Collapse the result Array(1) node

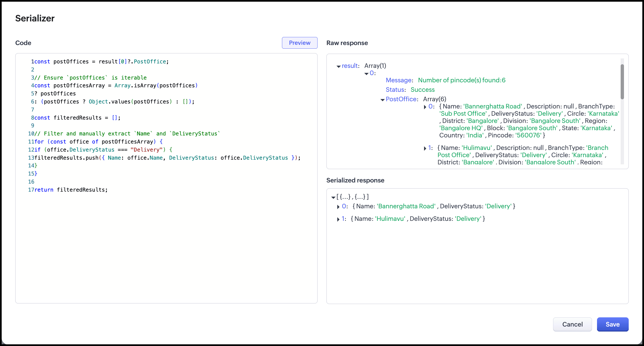[338, 66]
